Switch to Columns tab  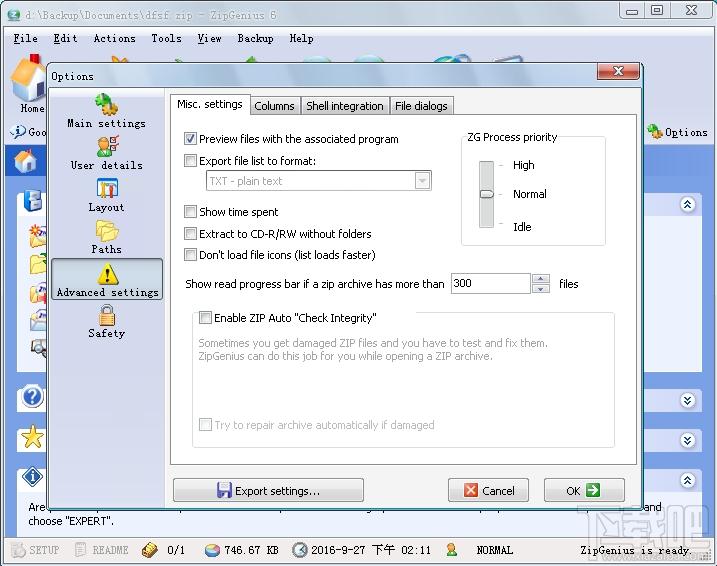(274, 106)
